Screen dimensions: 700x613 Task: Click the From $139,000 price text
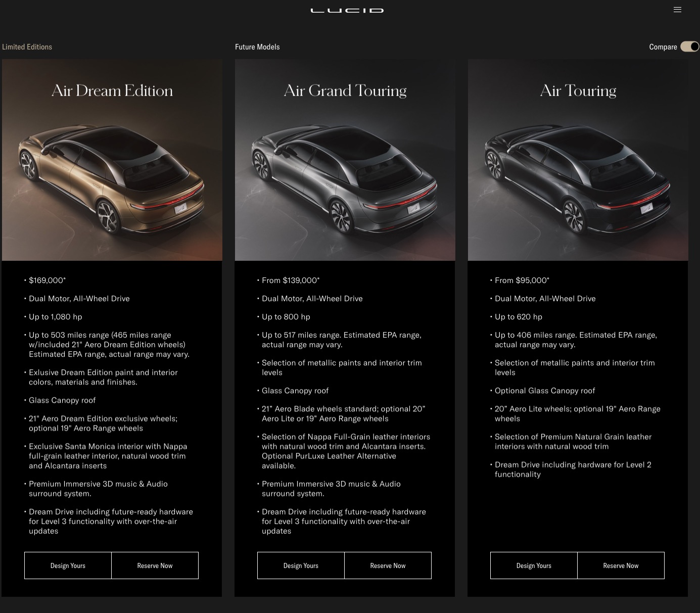tap(291, 280)
